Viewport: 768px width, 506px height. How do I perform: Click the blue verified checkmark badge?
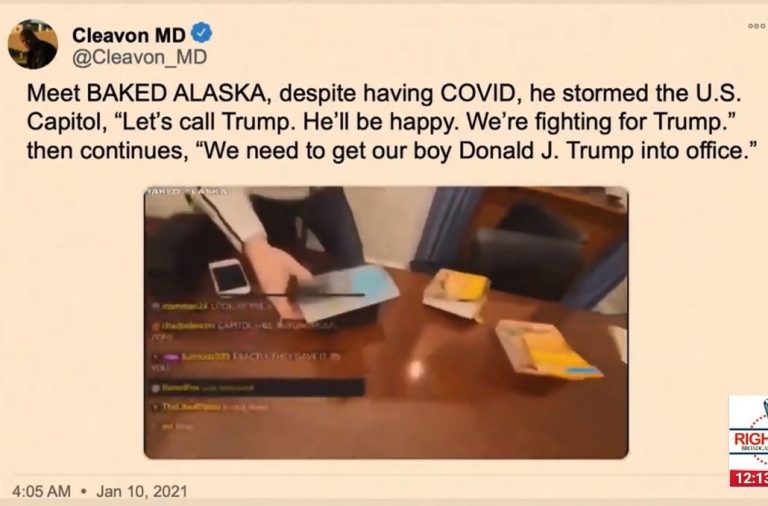point(201,33)
